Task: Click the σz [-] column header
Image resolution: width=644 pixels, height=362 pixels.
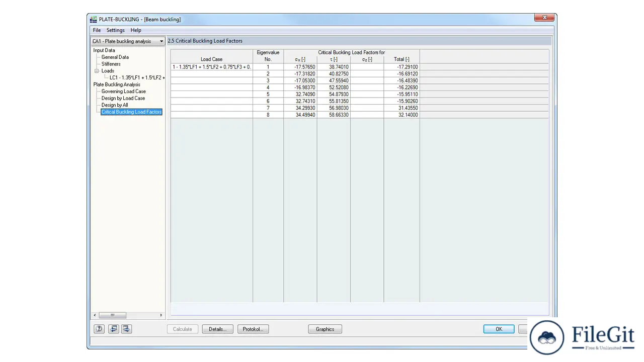Action: click(367, 59)
